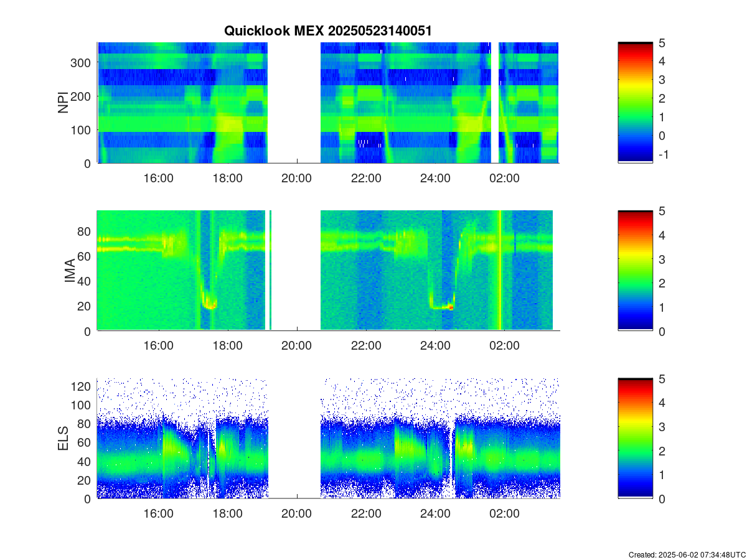Select the NPI y-axis label
747x560 pixels.
(x=63, y=103)
